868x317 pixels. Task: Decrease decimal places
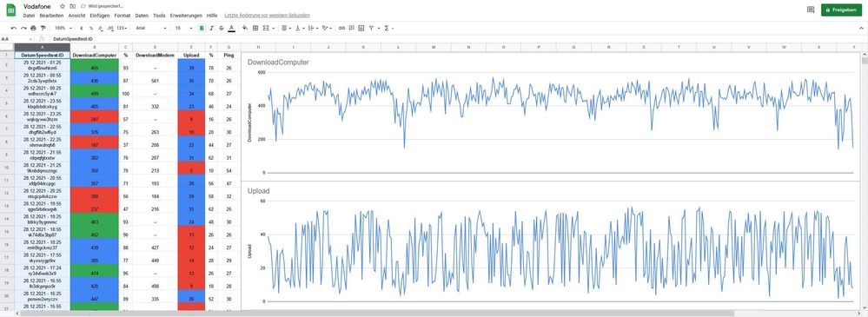(100, 28)
